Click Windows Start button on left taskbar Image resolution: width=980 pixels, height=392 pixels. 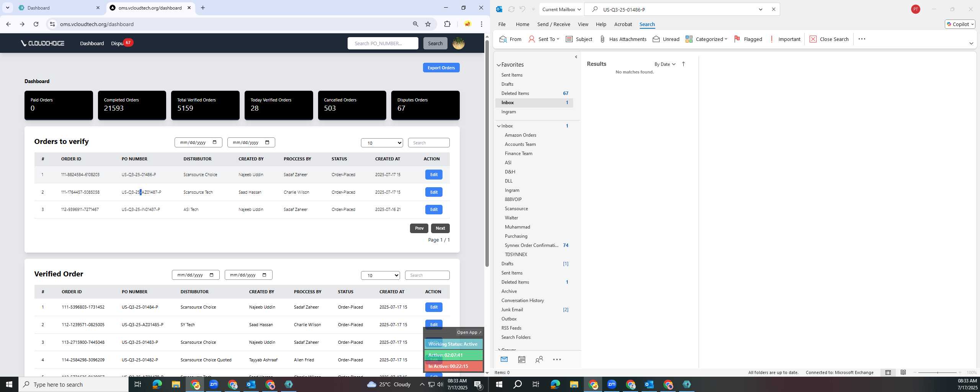[x=9, y=384]
